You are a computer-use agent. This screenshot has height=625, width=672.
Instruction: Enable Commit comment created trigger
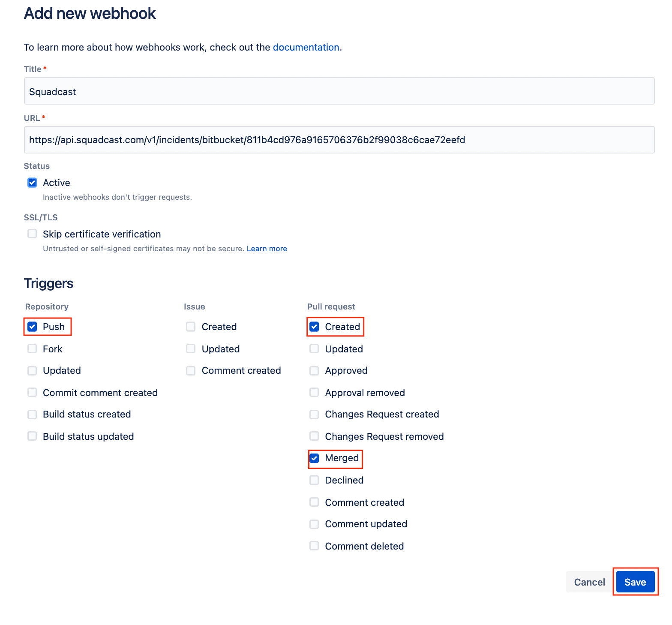32,392
